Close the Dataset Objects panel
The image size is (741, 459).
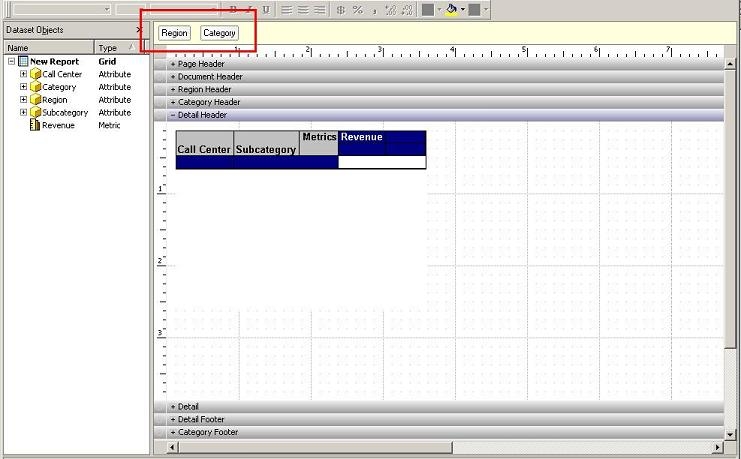point(138,30)
